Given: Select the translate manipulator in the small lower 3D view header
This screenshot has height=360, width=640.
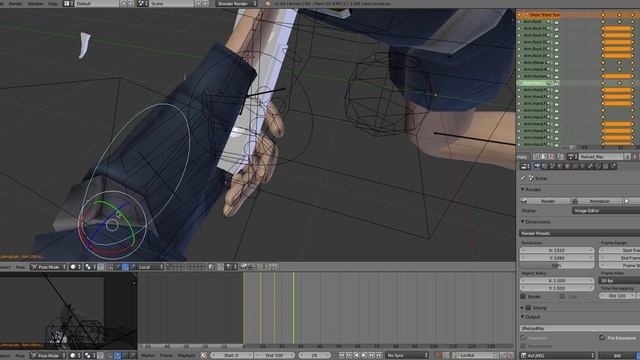Looking at the screenshot, I should coord(118,356).
